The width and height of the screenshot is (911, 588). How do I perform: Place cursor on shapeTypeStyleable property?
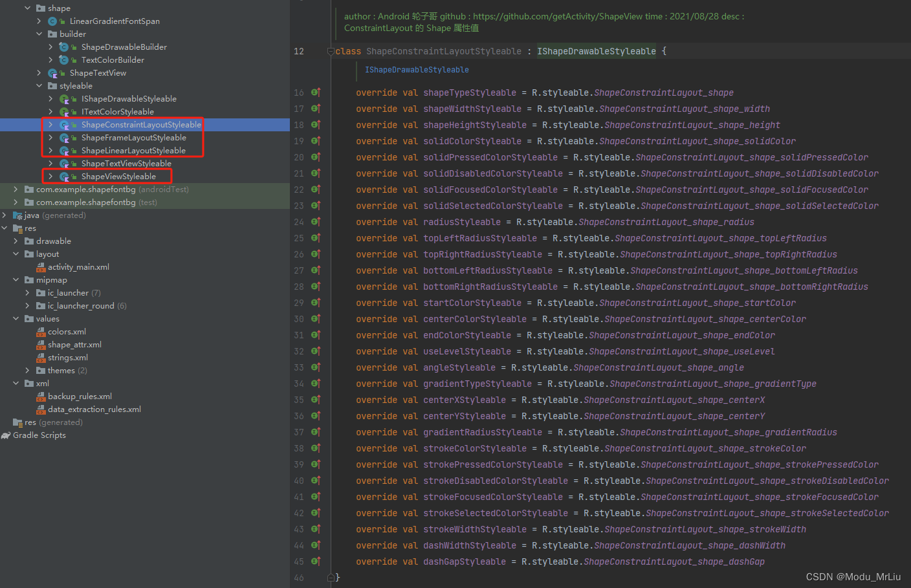tap(470, 93)
